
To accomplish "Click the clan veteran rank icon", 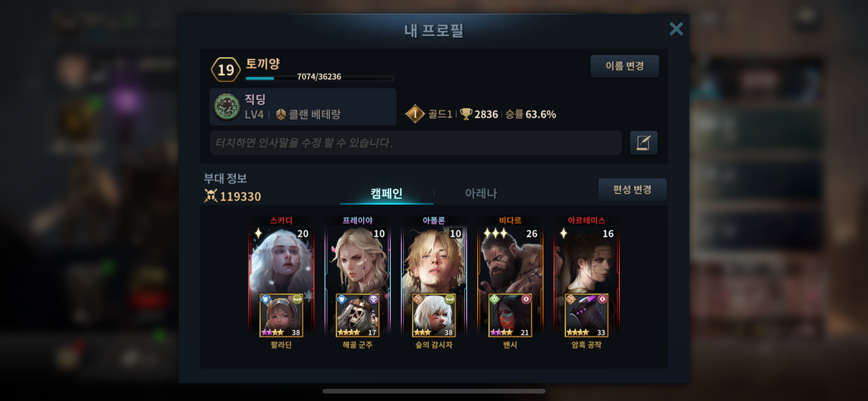I will coord(281,115).
